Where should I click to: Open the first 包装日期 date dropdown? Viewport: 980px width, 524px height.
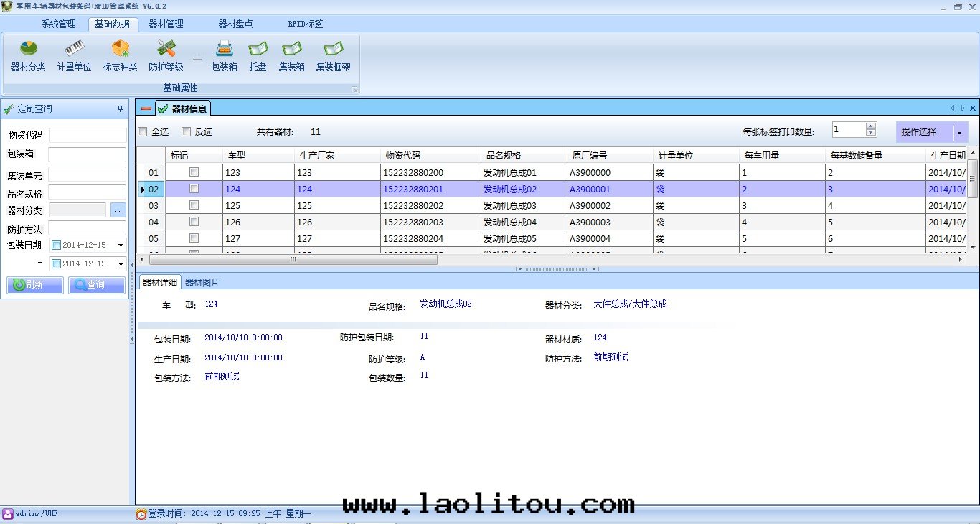[121, 245]
